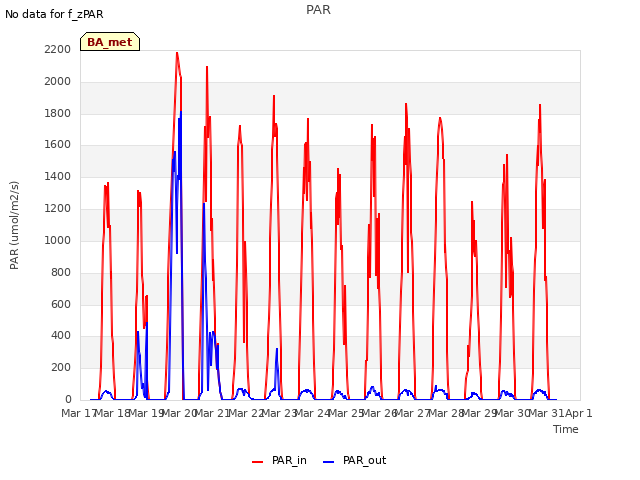Image resolution: width=640 pixels, height=480 pixels.
Task: Click the smooth red peak above Mar 28
Action: coord(440,118)
